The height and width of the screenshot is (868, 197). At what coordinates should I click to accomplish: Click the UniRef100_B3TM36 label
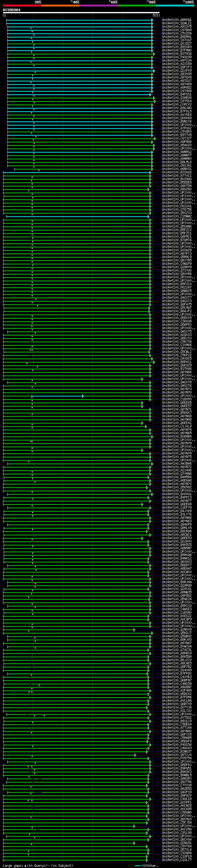click(176, 54)
